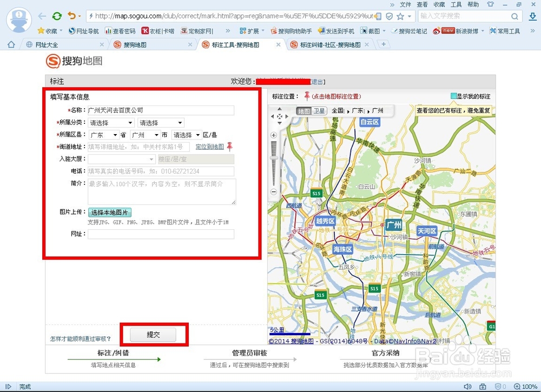The width and height of the screenshot is (541, 392).
Task: Click the browser address bar URL
Action: tap(234, 16)
